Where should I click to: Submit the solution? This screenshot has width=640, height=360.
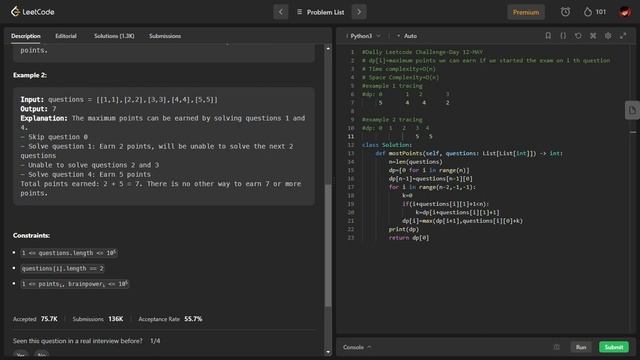(x=613, y=347)
